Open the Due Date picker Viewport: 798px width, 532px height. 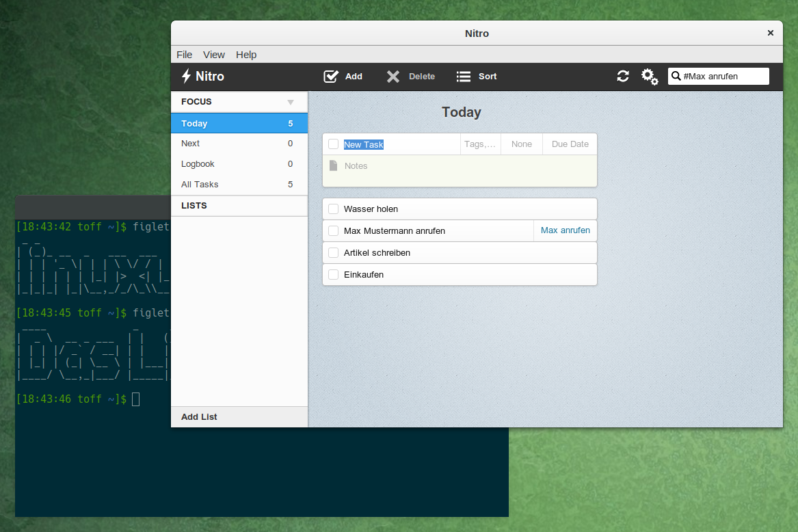570,144
